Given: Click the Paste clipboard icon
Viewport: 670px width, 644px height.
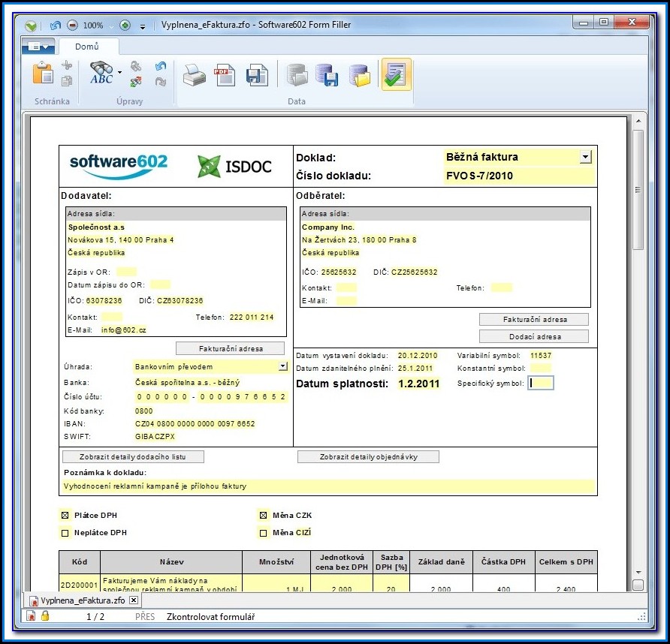Looking at the screenshot, I should [43, 74].
